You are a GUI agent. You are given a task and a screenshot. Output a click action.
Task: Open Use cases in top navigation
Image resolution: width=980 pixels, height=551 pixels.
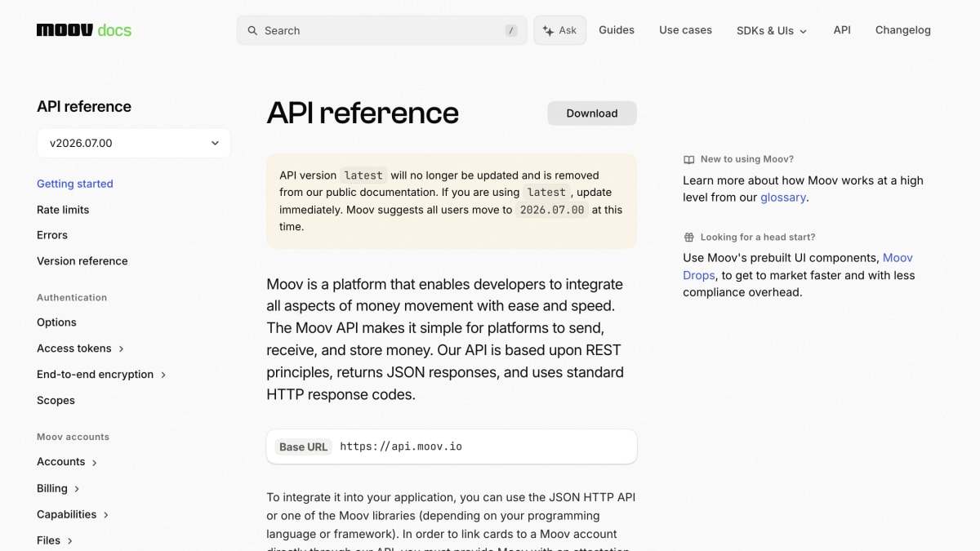click(686, 30)
